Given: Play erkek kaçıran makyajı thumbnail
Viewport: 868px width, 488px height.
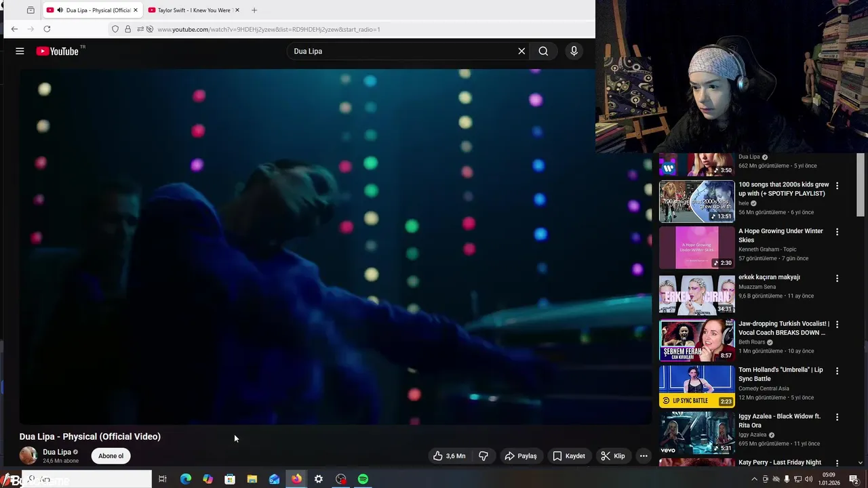Looking at the screenshot, I should coord(696,294).
